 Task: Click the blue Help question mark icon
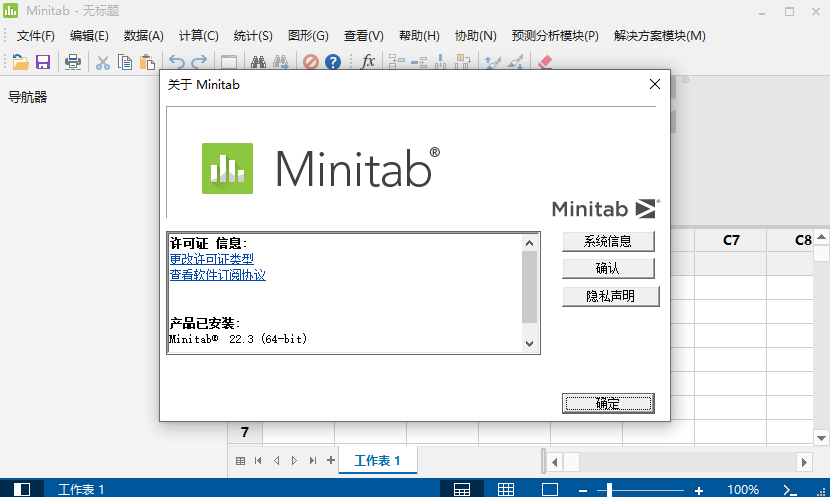[333, 62]
